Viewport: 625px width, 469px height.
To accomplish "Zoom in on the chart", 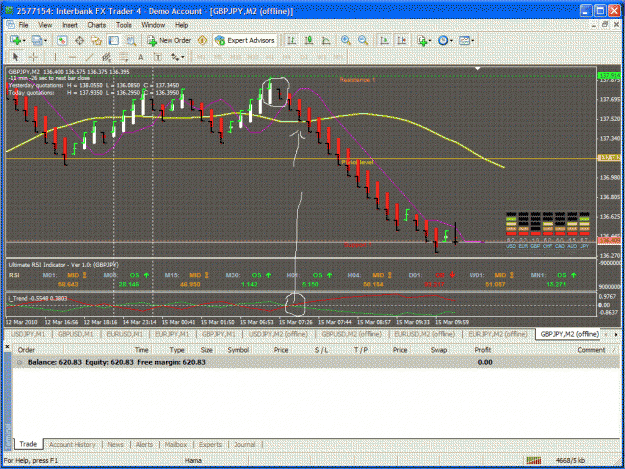I will click(x=346, y=40).
